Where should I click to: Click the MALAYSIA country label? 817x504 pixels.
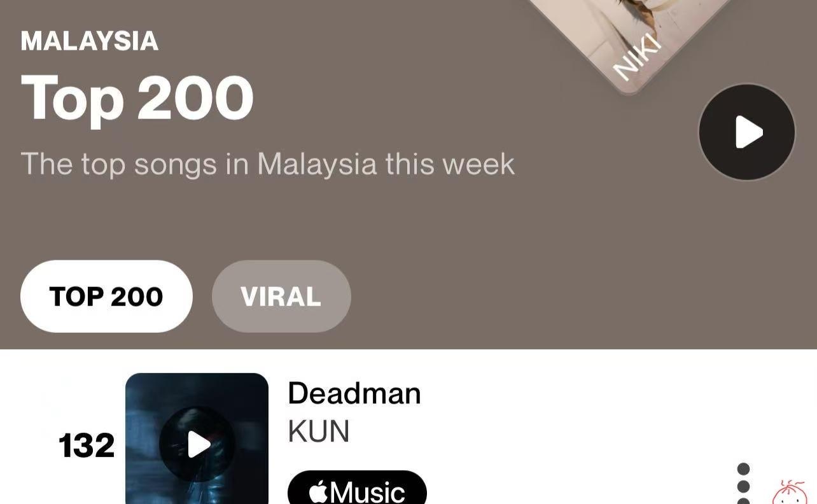pos(89,41)
